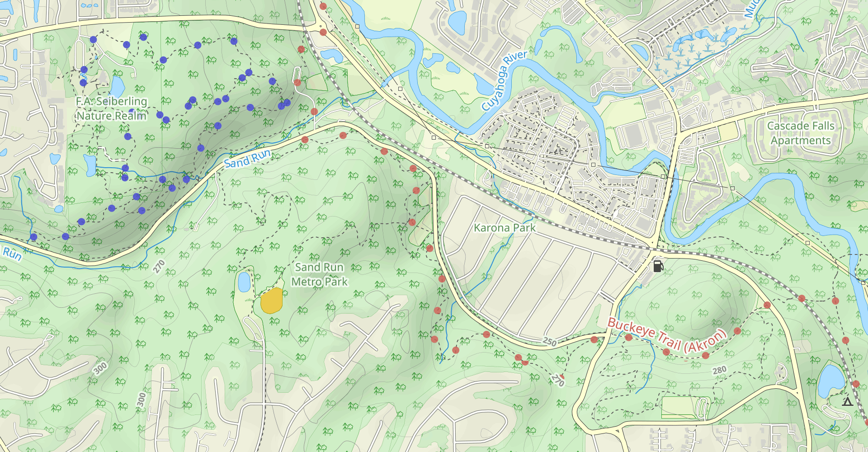The image size is (868, 452).
Task: Click the small blue pond beside the yellow area
Action: [244, 282]
